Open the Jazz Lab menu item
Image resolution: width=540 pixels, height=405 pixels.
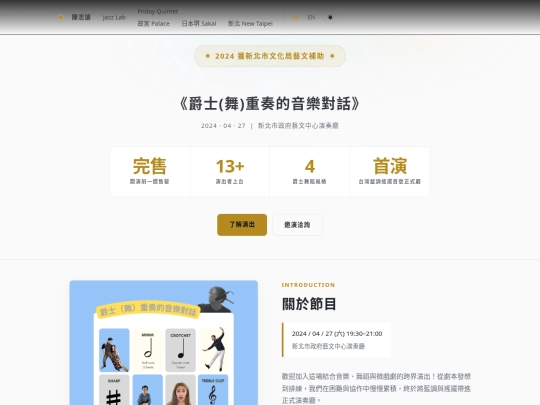pyautogui.click(x=114, y=17)
